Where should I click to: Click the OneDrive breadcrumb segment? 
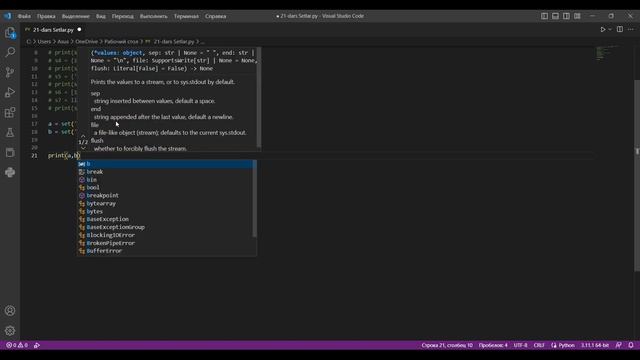click(x=87, y=42)
